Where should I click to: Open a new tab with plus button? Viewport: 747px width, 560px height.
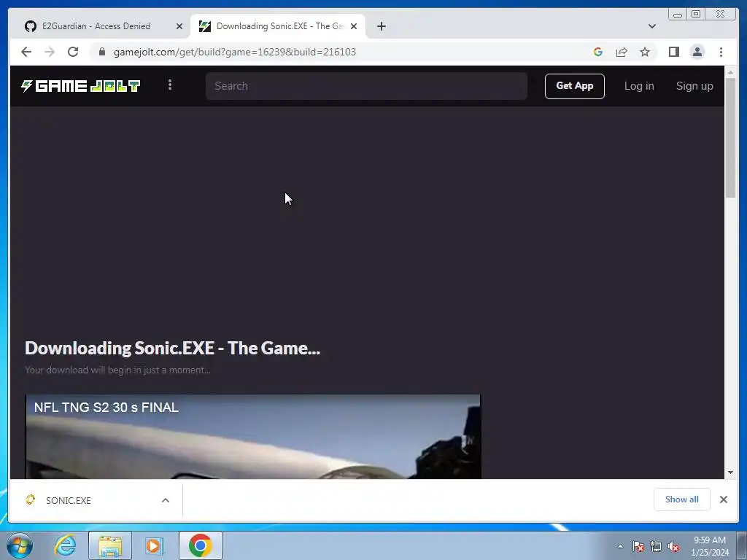click(x=382, y=26)
